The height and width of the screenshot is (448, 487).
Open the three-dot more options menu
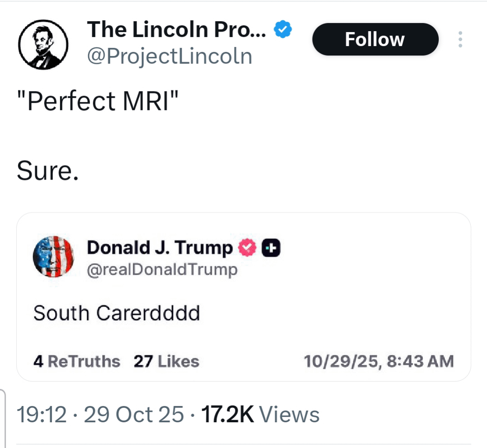[x=460, y=40]
